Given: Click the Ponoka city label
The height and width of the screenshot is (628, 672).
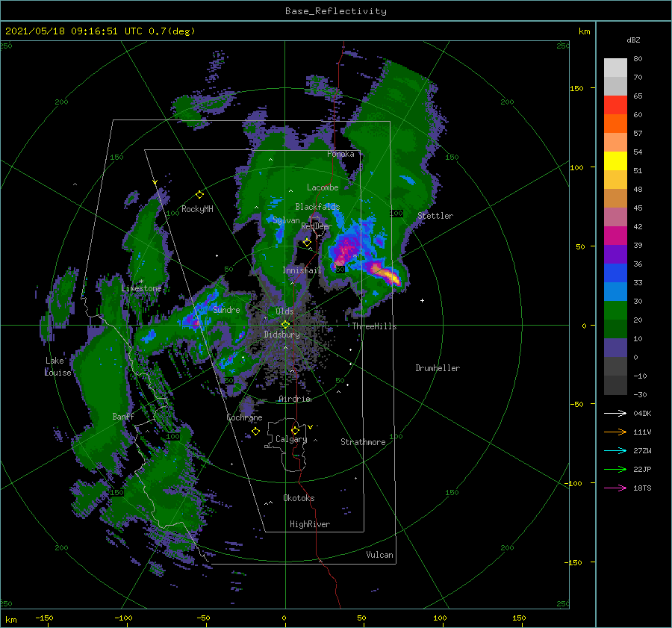Looking at the screenshot, I should point(340,154).
